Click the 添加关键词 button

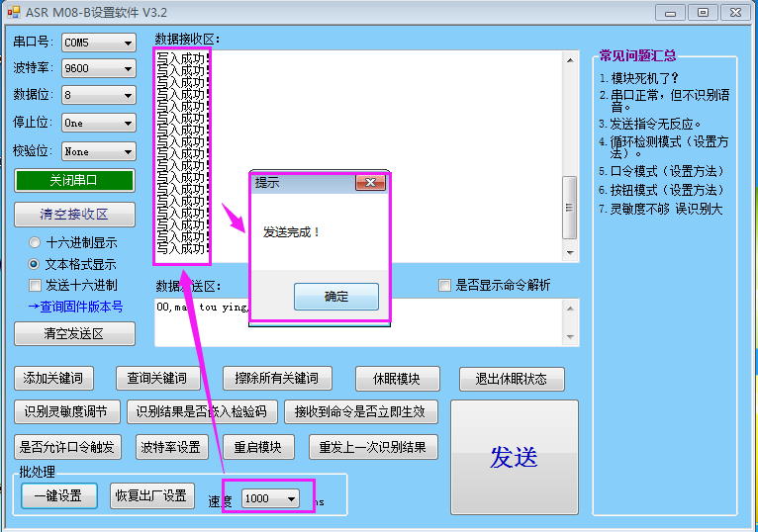[53, 379]
